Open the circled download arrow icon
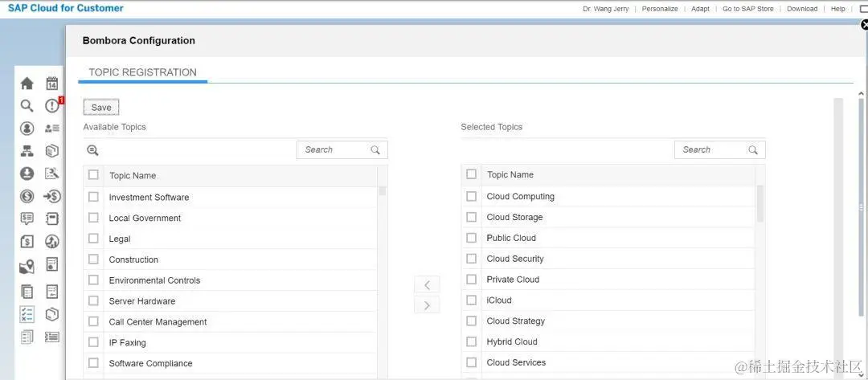 pos(27,174)
